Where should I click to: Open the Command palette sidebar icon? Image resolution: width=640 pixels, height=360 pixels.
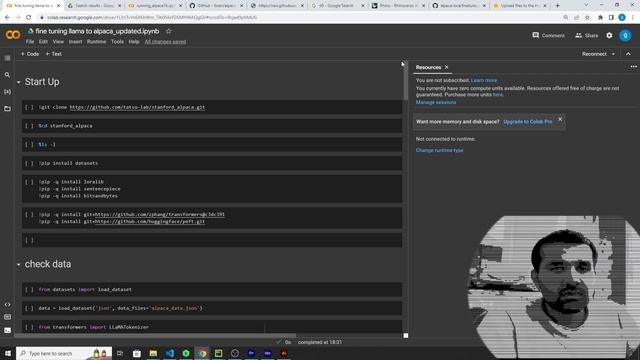coord(7,317)
